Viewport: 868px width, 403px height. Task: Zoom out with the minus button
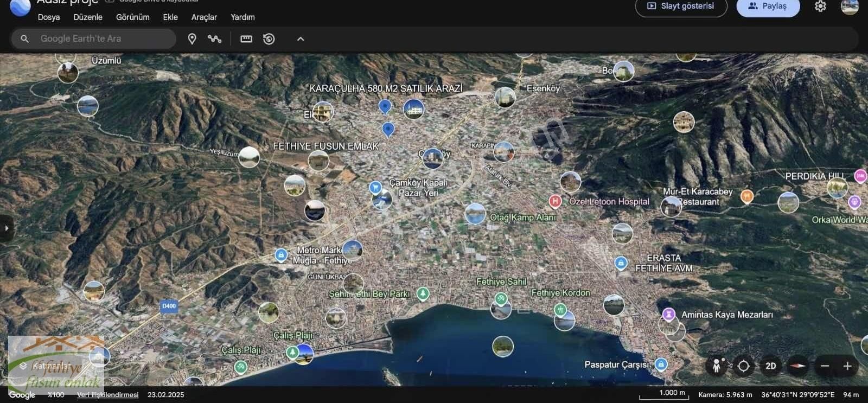pyautogui.click(x=825, y=366)
